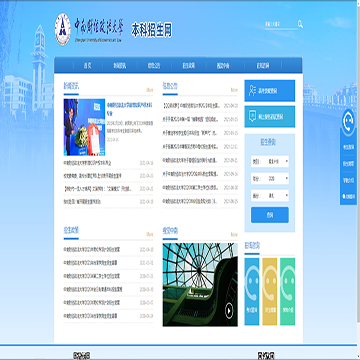Viewport: 360px width, 360px height.
Task: Open the last announcement in 信息公告 list
Action: 190,201
